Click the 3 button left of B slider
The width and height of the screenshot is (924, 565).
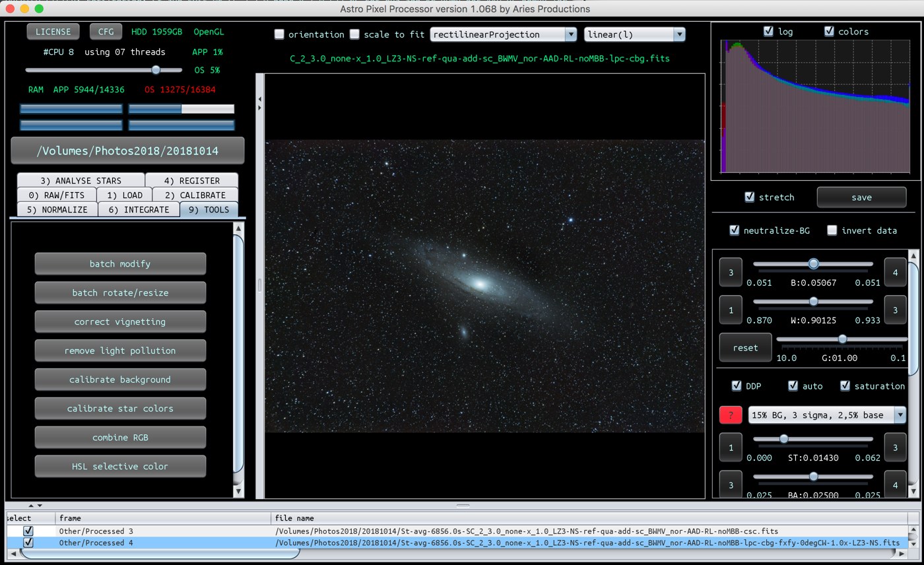731,273
